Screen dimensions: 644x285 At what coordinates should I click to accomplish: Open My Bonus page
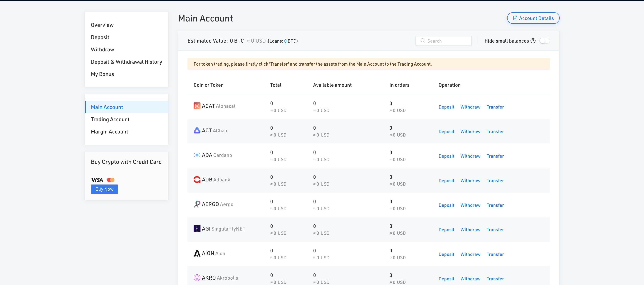pyautogui.click(x=102, y=74)
